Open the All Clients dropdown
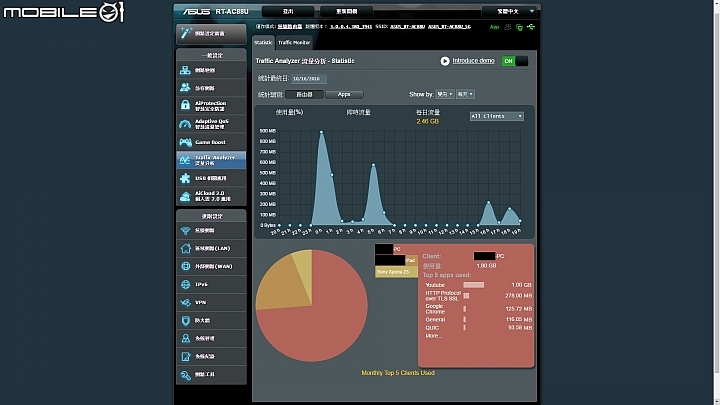720x405 pixels. pyautogui.click(x=496, y=116)
